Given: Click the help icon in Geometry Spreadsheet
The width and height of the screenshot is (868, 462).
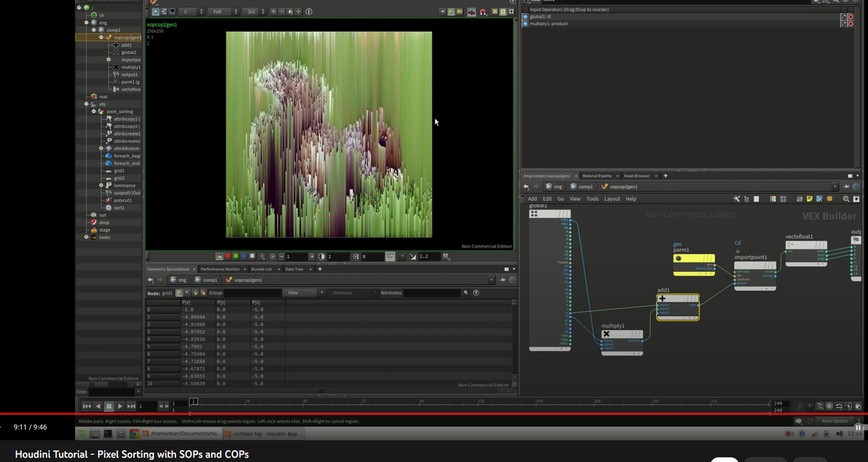Looking at the screenshot, I should point(476,293).
